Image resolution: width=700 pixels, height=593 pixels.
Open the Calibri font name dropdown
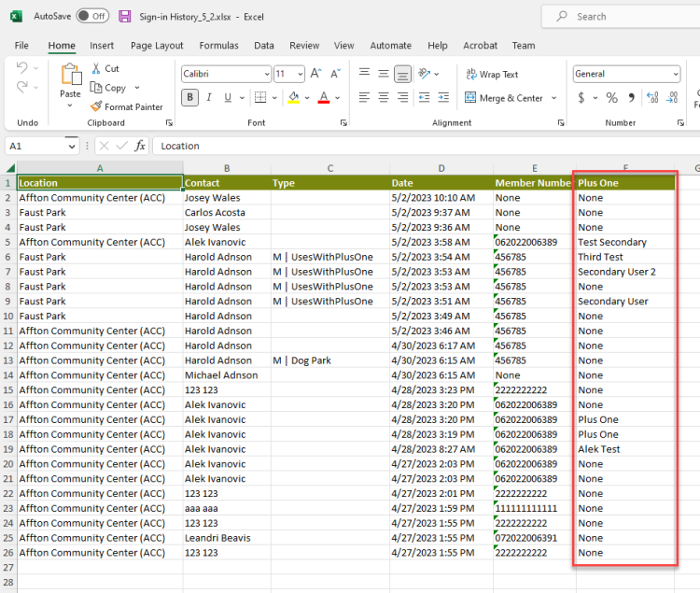pos(265,74)
